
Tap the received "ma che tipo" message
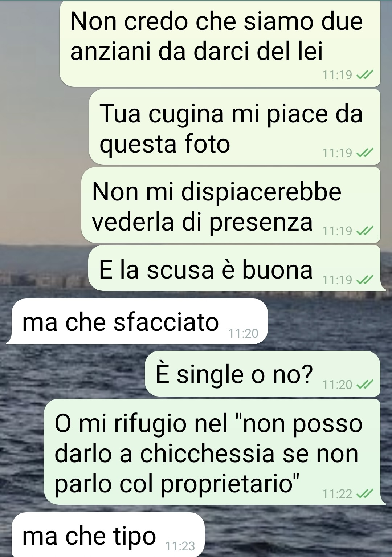click(x=108, y=535)
